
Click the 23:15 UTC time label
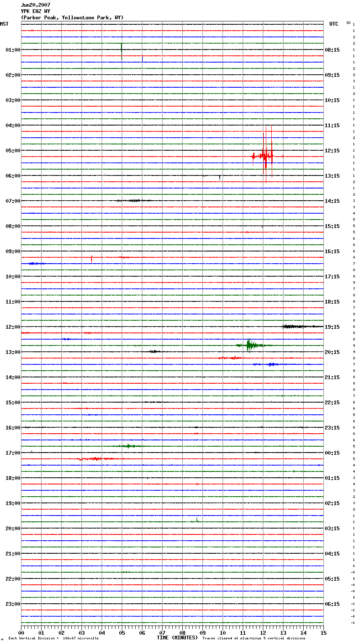click(x=332, y=428)
